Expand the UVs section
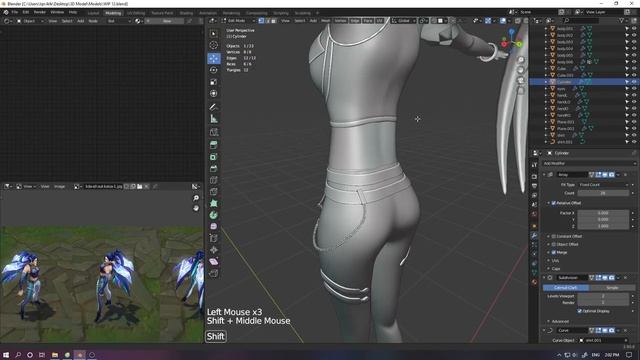This screenshot has height=360, width=640. pyautogui.click(x=555, y=260)
